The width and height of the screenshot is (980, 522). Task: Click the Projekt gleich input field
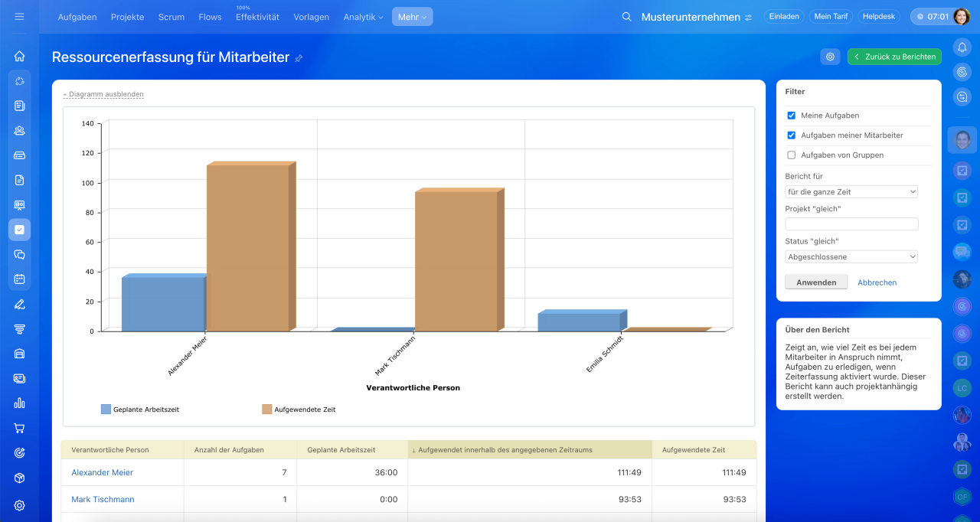tap(851, 224)
